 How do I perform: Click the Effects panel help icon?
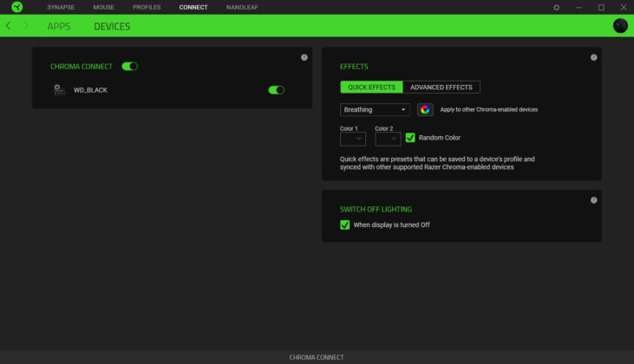point(593,57)
